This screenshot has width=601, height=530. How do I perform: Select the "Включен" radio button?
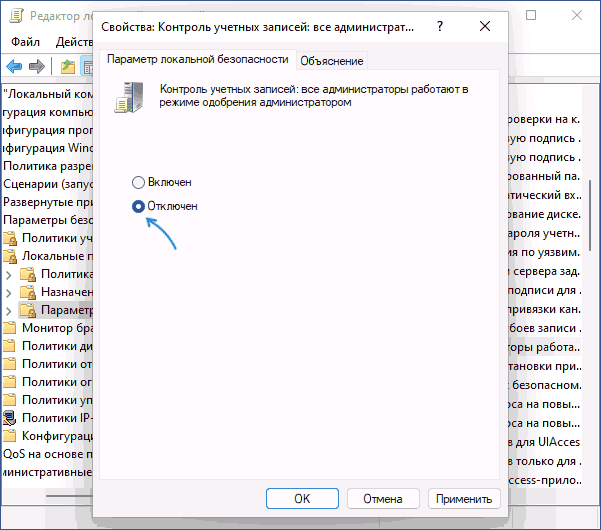[138, 182]
